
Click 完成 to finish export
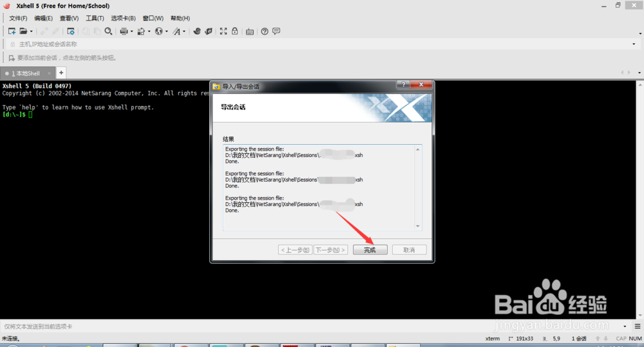(370, 250)
